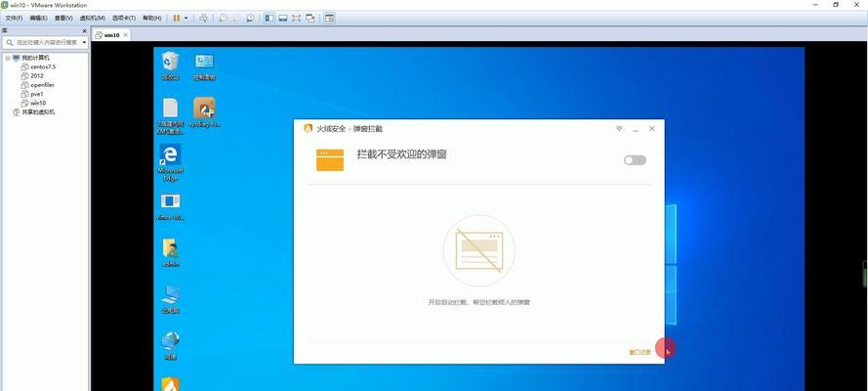The image size is (868, 391).
Task: Select the Recycle Bin desktop icon
Action: coord(171,65)
